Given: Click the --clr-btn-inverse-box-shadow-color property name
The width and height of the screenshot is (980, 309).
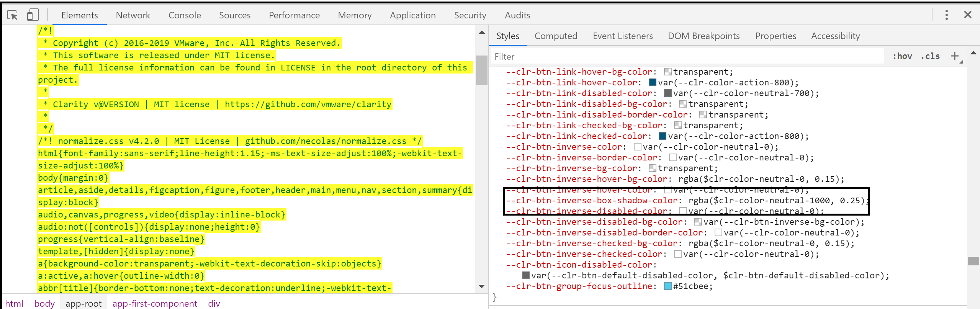Looking at the screenshot, I should click(x=592, y=200).
